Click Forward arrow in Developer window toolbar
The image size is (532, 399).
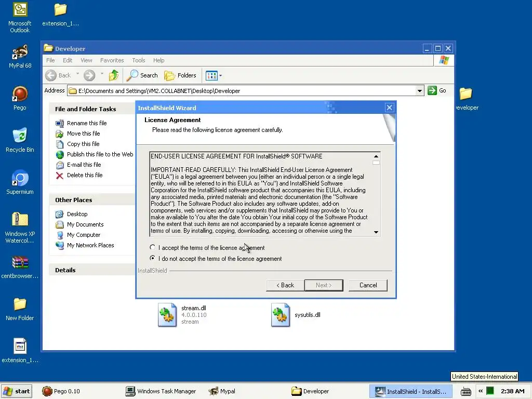[x=89, y=75]
